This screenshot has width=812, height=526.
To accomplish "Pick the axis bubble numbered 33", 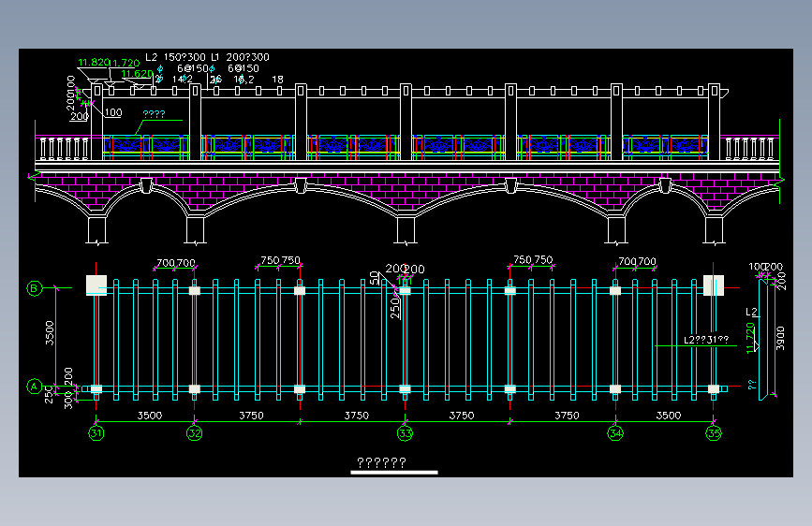I will 405,432.
